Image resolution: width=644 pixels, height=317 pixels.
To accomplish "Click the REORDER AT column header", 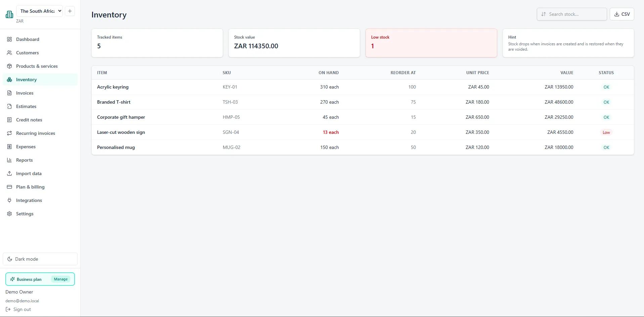I will coord(403,72).
